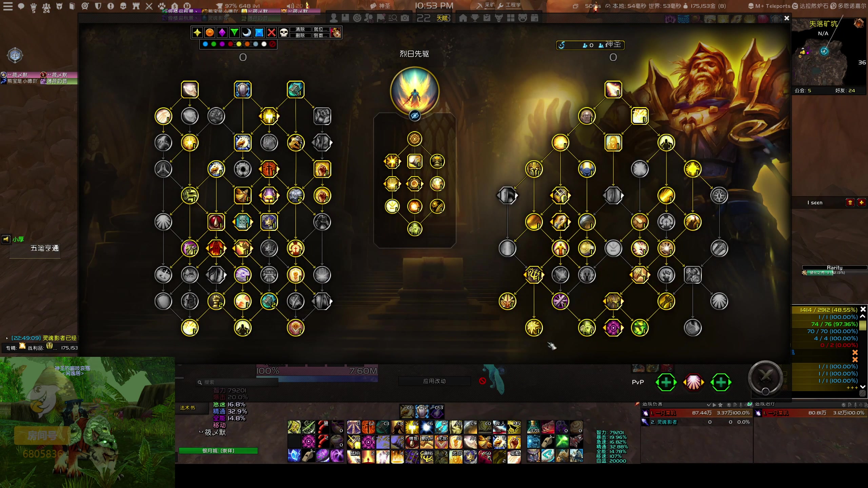Expand chat line arrow at 22:49:09

coord(7,338)
